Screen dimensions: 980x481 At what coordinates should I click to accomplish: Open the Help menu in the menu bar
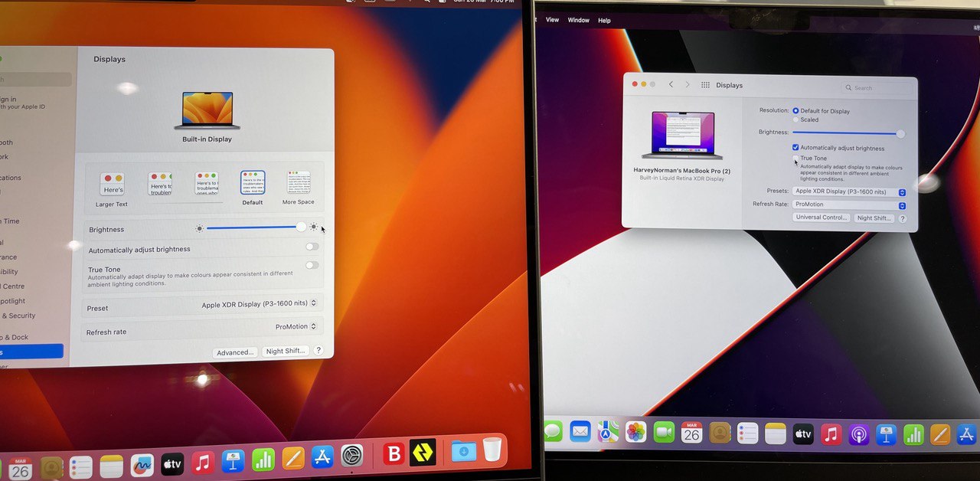604,21
